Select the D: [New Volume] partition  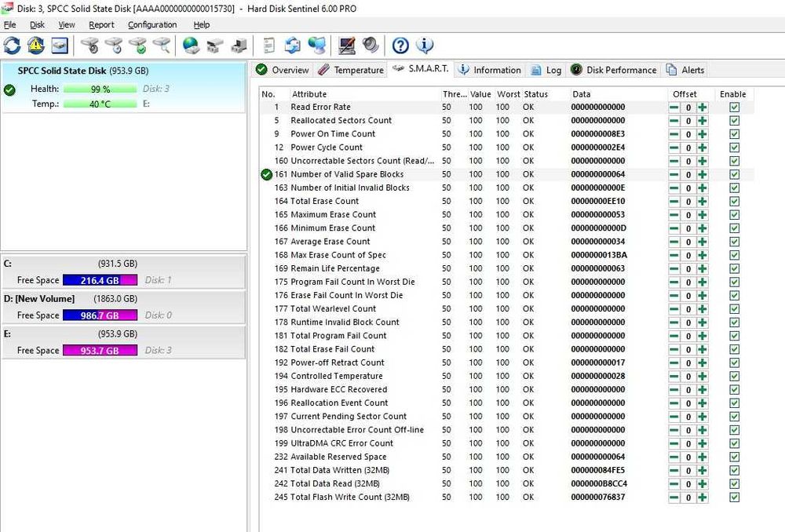click(x=123, y=306)
